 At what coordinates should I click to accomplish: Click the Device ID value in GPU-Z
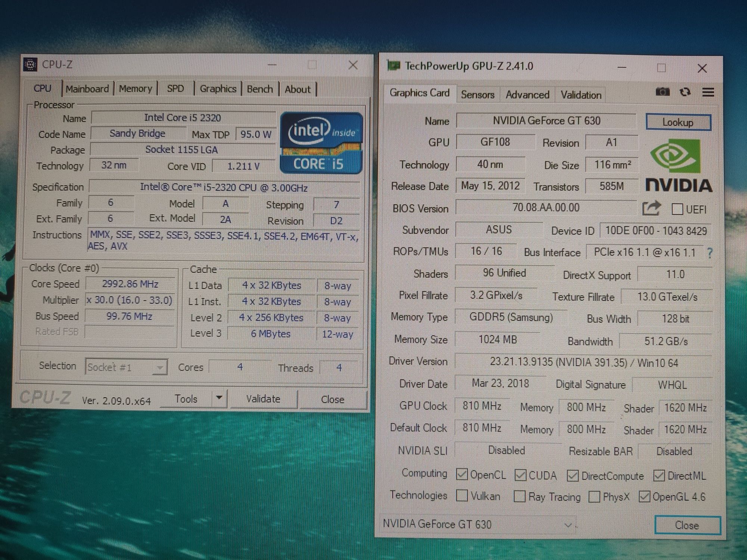656,231
